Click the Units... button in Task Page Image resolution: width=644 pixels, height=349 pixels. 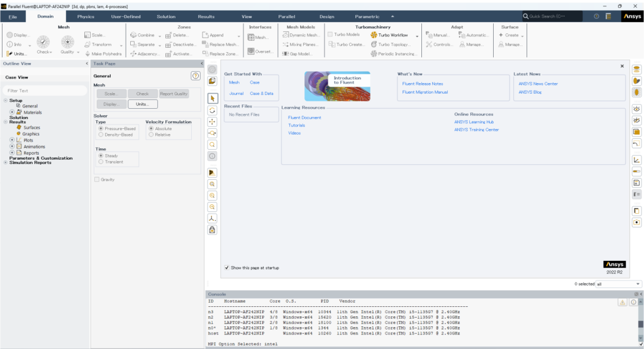click(x=143, y=104)
